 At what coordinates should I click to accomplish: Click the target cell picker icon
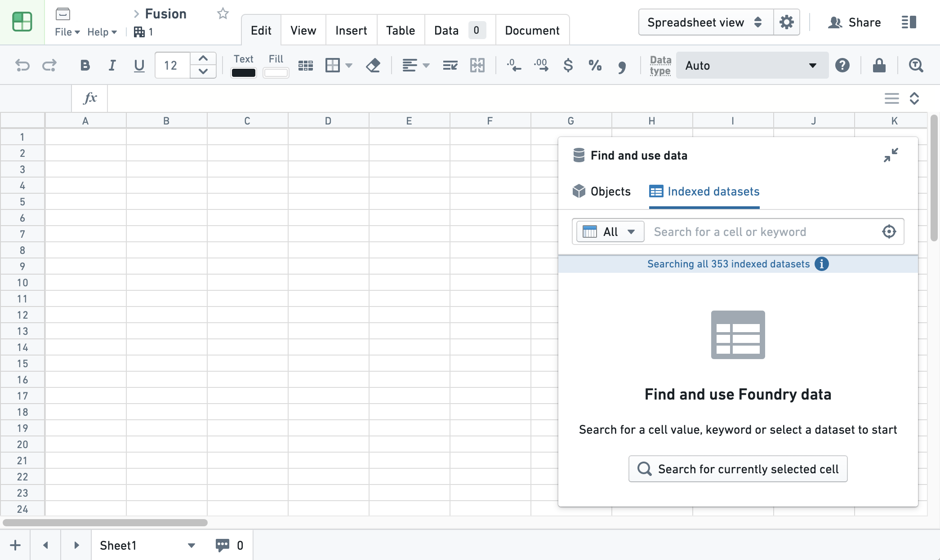click(889, 232)
